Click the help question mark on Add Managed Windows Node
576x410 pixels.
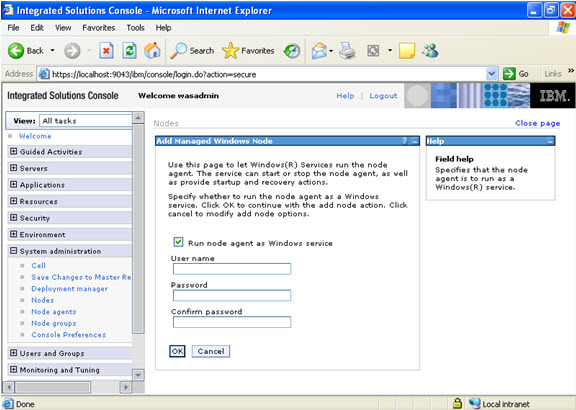click(x=404, y=141)
